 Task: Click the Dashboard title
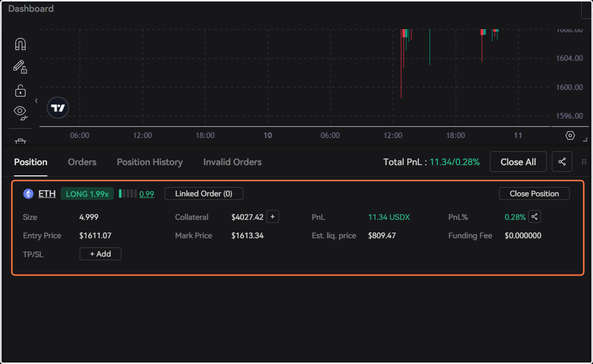(31, 9)
